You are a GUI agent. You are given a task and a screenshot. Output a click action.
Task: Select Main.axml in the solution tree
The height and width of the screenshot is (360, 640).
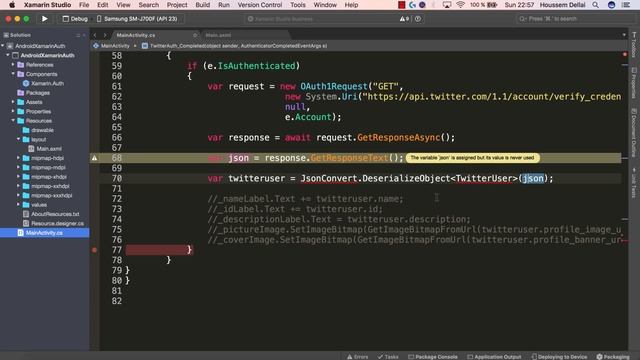pyautogui.click(x=45, y=149)
